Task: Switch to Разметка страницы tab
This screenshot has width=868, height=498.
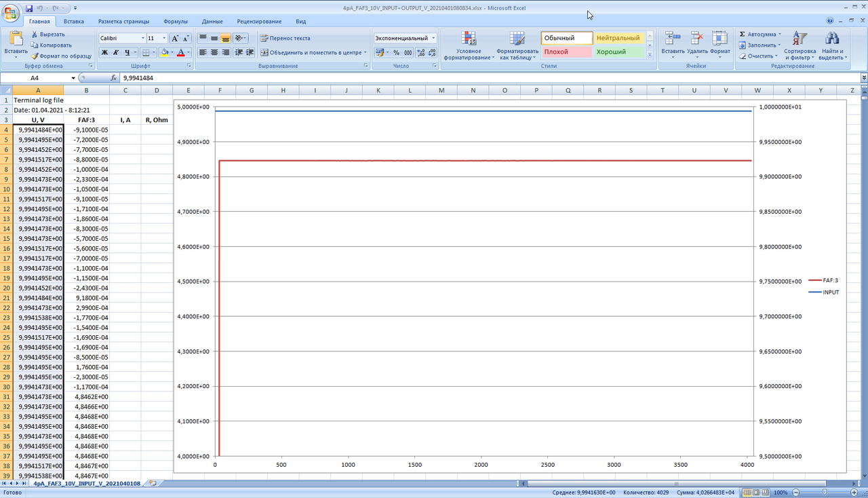Action: pyautogui.click(x=123, y=21)
